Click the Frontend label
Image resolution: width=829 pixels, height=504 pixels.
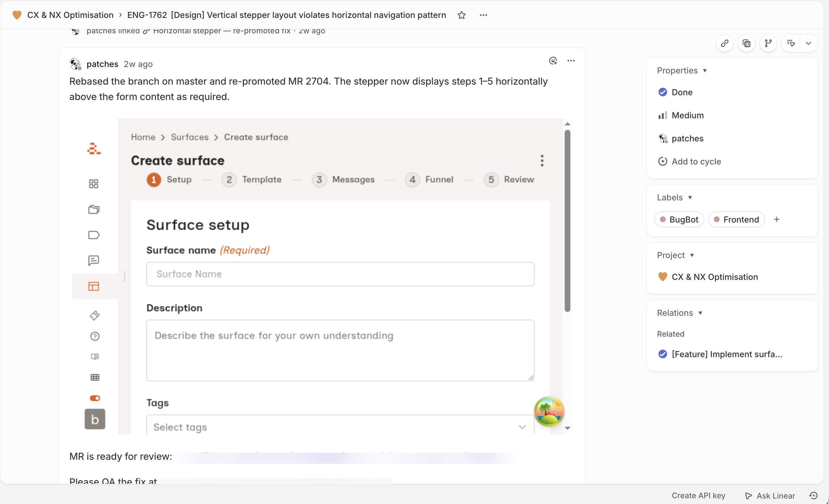pyautogui.click(x=736, y=220)
